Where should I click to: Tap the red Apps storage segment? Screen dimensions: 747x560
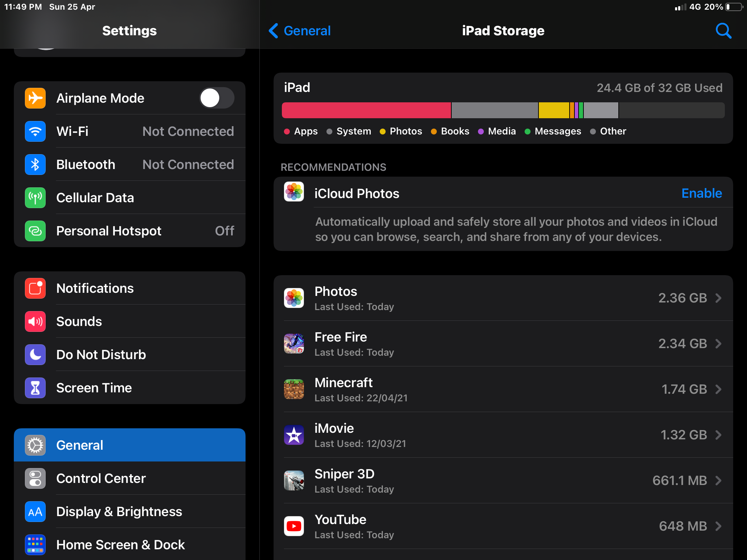[366, 110]
